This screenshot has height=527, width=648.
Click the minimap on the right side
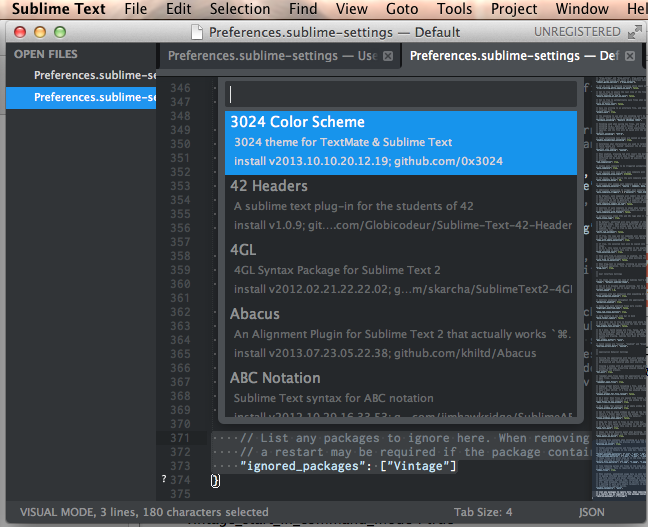[x=619, y=287]
